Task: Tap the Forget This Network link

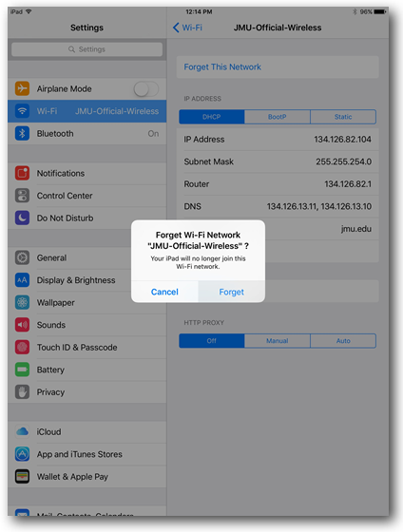Action: (x=222, y=66)
